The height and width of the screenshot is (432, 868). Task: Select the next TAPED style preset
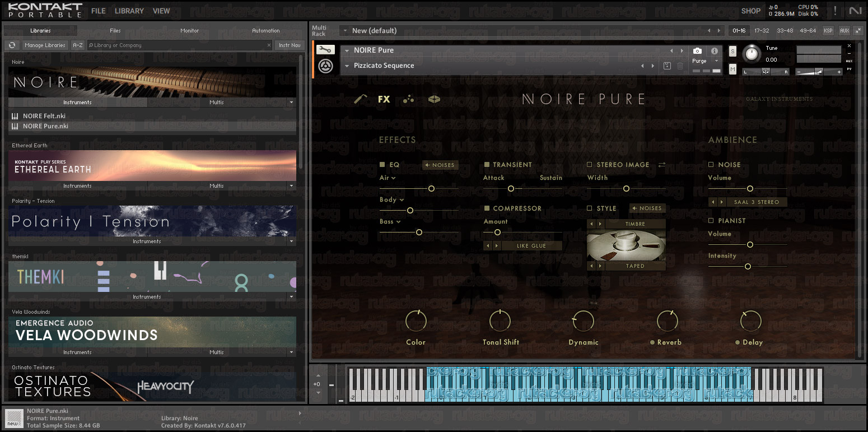pyautogui.click(x=600, y=266)
